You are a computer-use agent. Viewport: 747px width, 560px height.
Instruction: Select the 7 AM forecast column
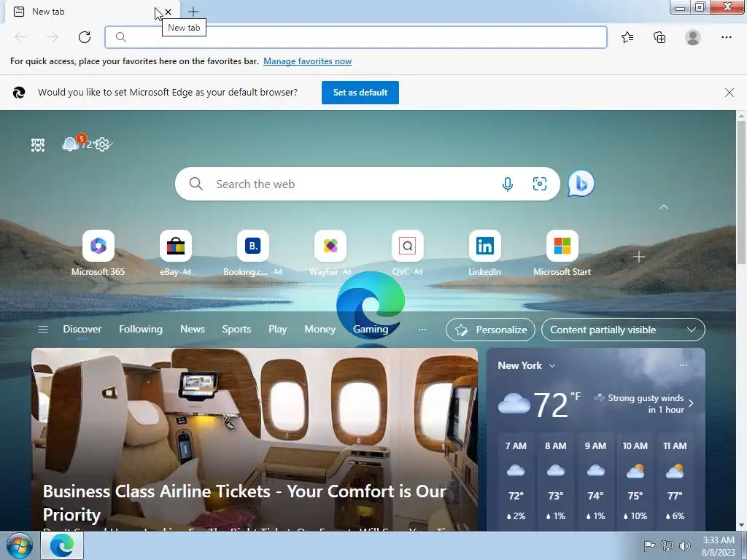point(516,481)
